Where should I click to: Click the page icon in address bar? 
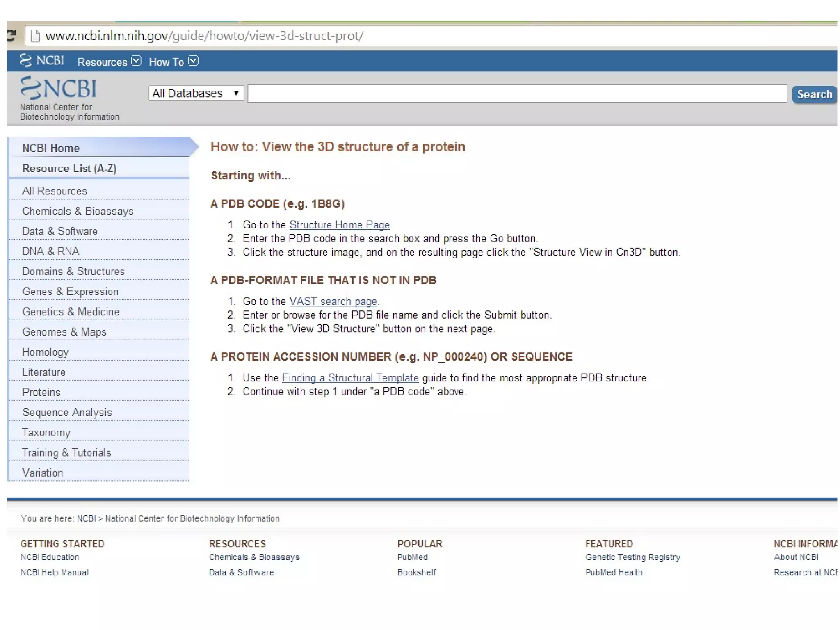point(36,36)
